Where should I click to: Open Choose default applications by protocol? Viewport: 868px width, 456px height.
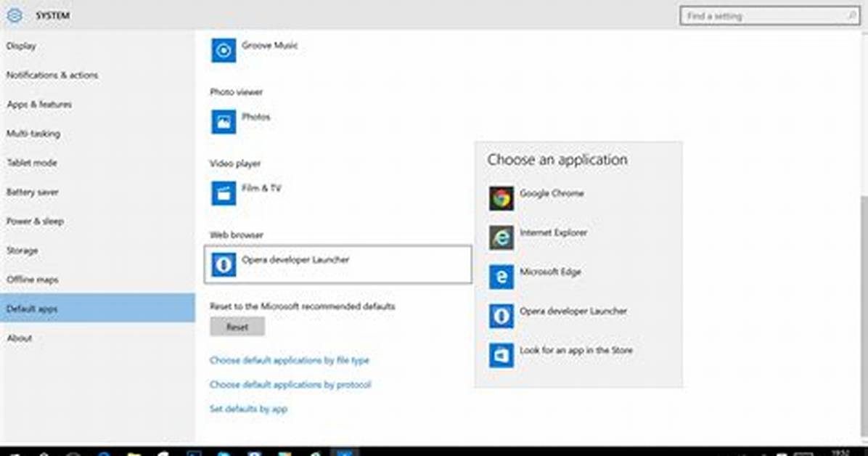pos(290,385)
